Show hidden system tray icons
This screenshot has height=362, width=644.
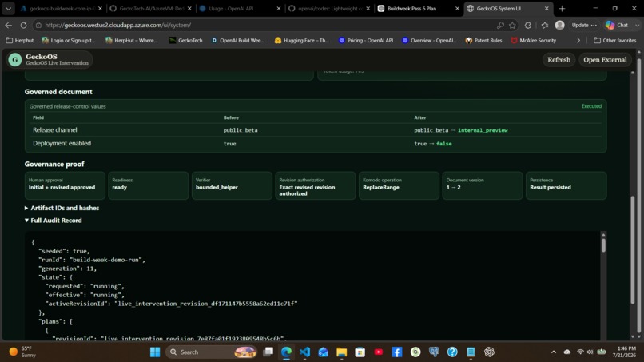[554, 352]
